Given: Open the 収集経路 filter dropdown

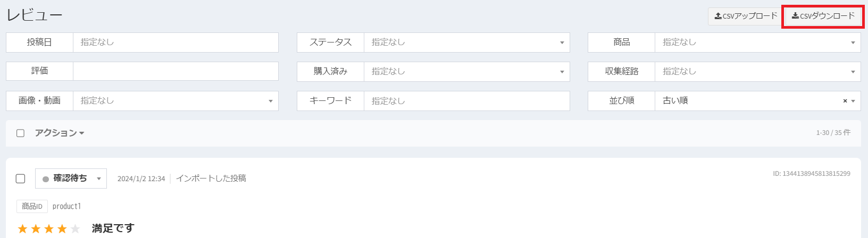Looking at the screenshot, I should coord(757,72).
